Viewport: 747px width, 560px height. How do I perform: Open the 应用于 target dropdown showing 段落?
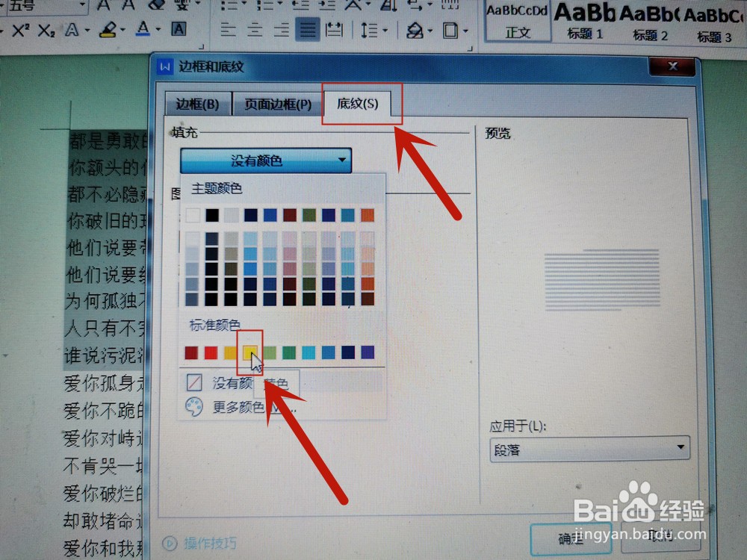click(589, 449)
